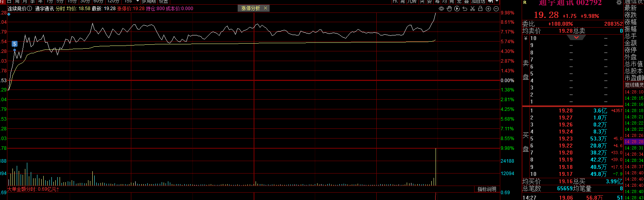The width and height of the screenshot is (644, 200).
Task: Click the 加自选 button
Action: [478, 2]
